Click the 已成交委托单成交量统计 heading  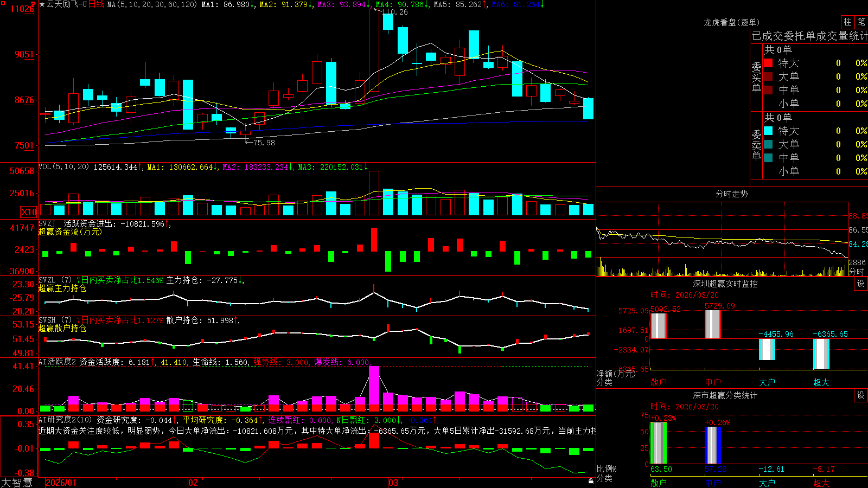809,36
